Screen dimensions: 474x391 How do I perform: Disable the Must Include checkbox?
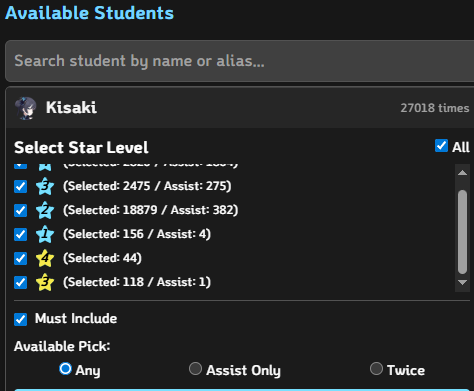click(x=21, y=319)
